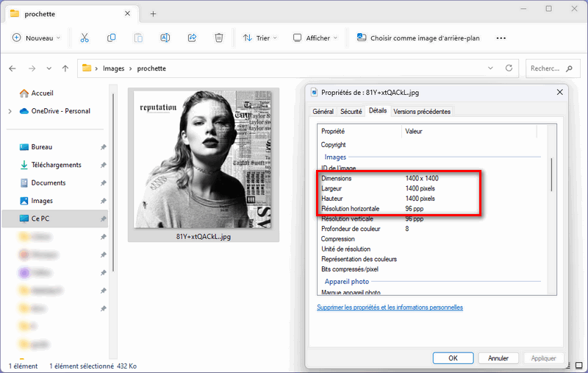This screenshot has height=373, width=588.
Task: Select the Détails tab
Action: 378,110
